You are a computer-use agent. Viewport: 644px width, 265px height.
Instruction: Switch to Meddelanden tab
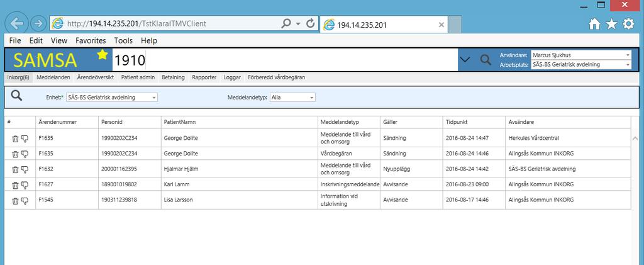click(53, 77)
